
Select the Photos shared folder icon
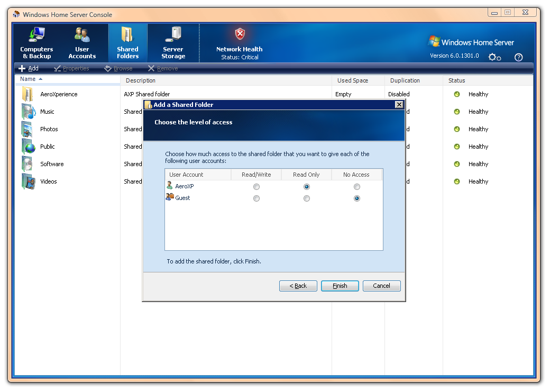tap(28, 129)
